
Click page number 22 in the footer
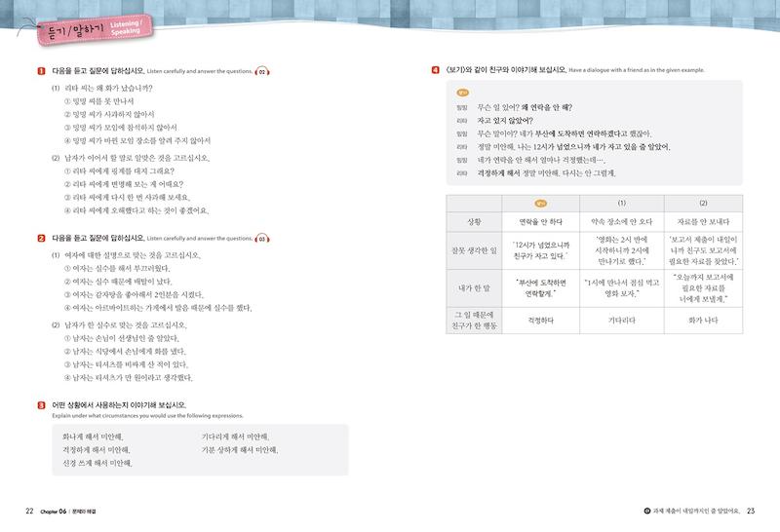click(29, 512)
